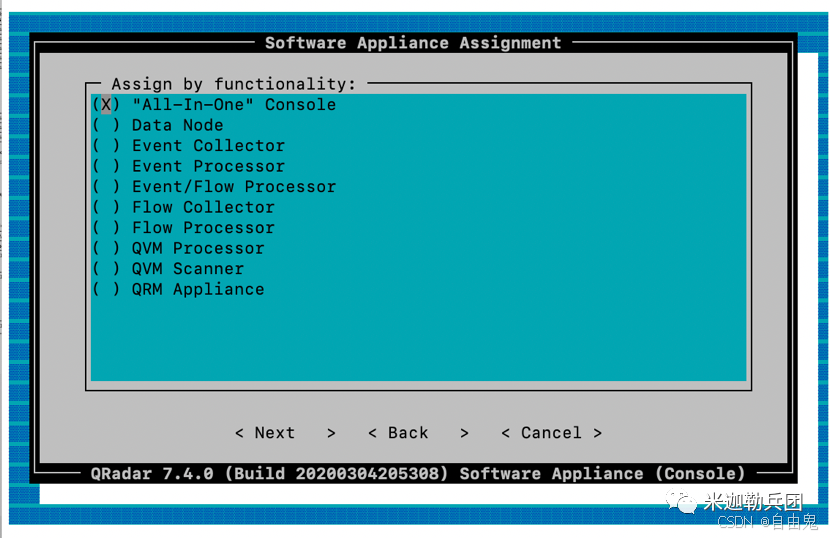Select the QVM Processor radio option
The width and height of the screenshot is (830, 538).
coord(178,248)
